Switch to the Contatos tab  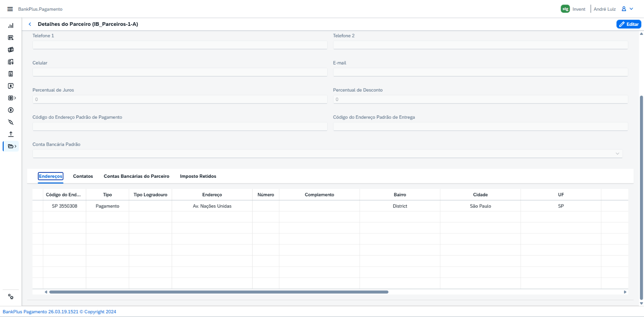(x=83, y=176)
